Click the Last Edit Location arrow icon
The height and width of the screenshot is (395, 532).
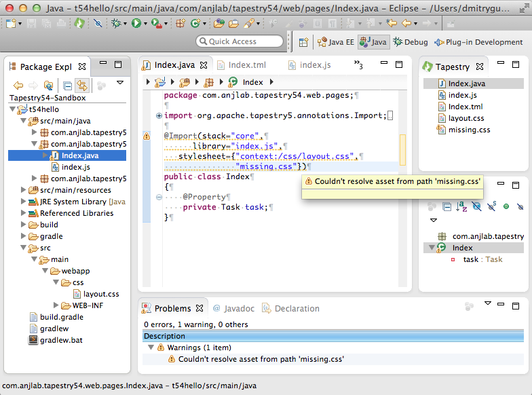click(391, 23)
